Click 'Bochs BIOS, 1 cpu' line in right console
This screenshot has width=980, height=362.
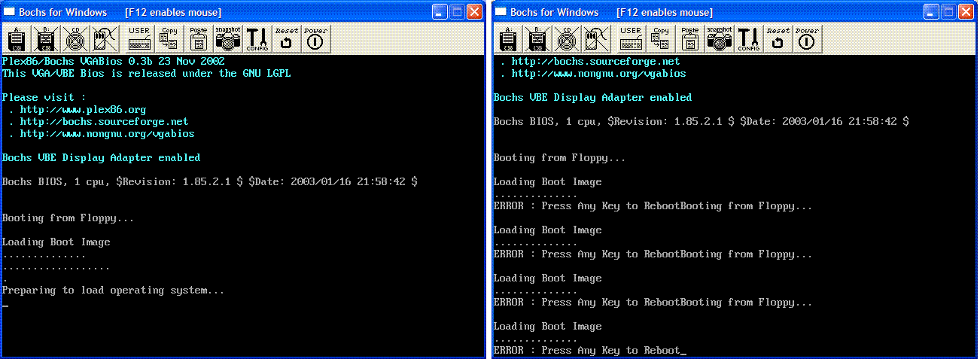(x=701, y=122)
